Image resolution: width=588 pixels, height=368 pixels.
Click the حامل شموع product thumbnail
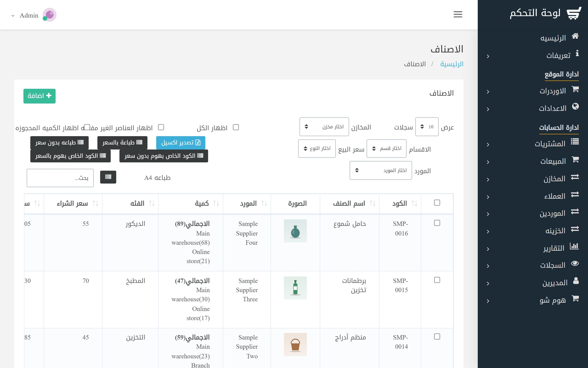click(x=295, y=231)
